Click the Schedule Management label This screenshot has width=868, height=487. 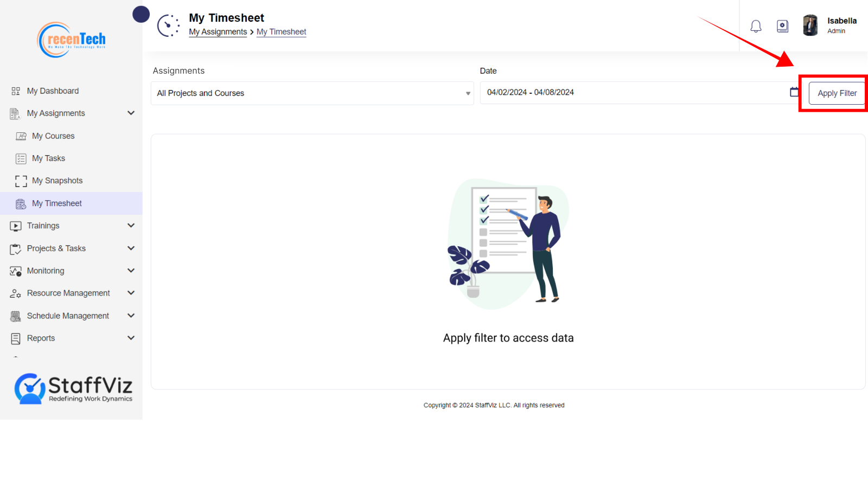(x=68, y=316)
